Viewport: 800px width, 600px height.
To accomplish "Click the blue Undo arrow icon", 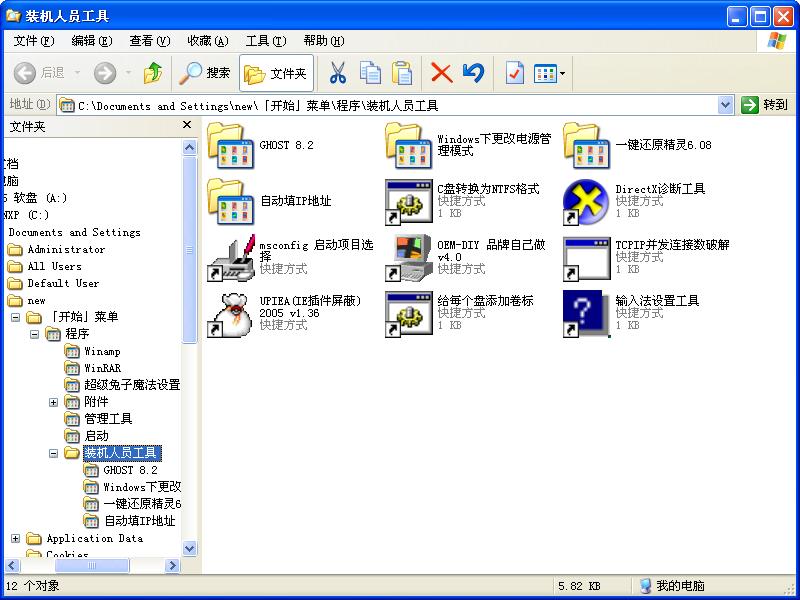I will point(473,73).
